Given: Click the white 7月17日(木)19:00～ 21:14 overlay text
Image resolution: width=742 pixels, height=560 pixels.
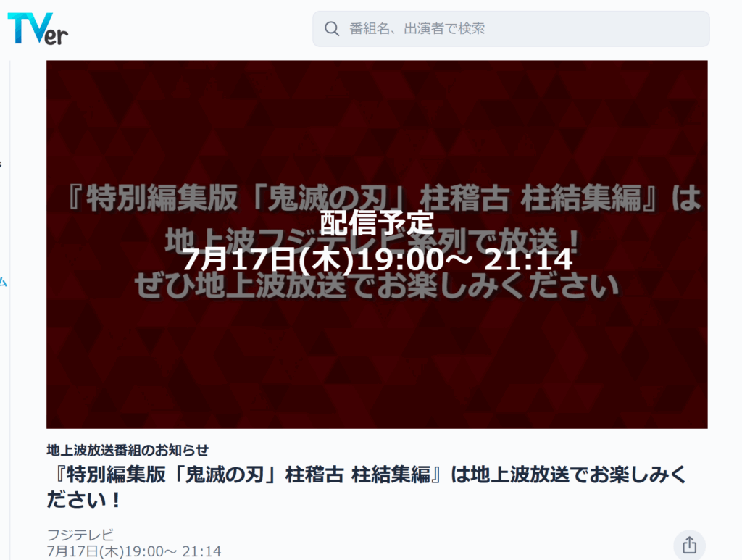Looking at the screenshot, I should pos(377,259).
